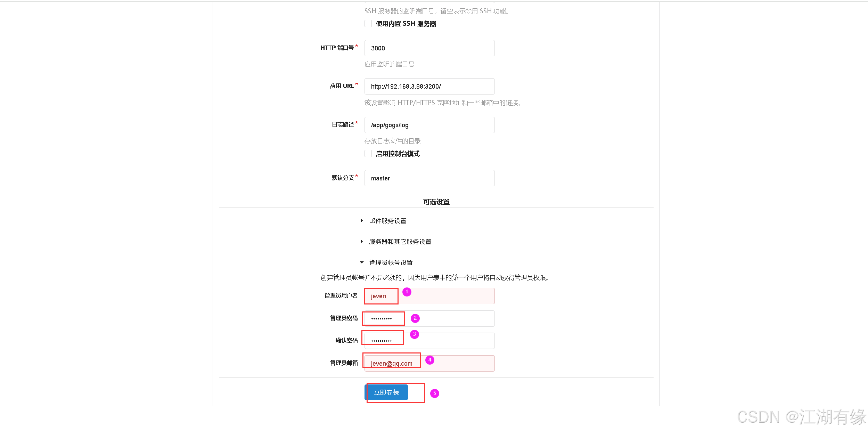Click the 管理员用户名 field with jeven
Screen dimensions: 868x431
(429, 296)
